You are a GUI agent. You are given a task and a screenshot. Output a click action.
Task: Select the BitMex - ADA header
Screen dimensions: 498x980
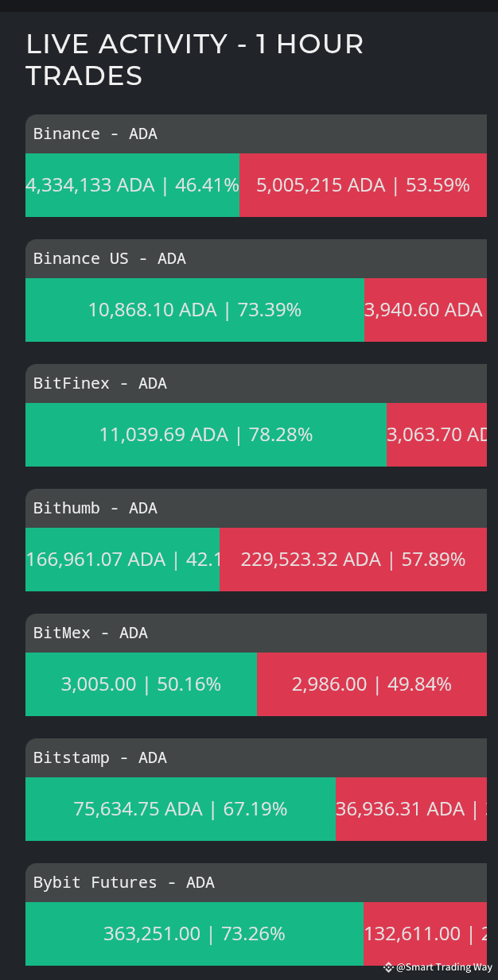tap(256, 633)
